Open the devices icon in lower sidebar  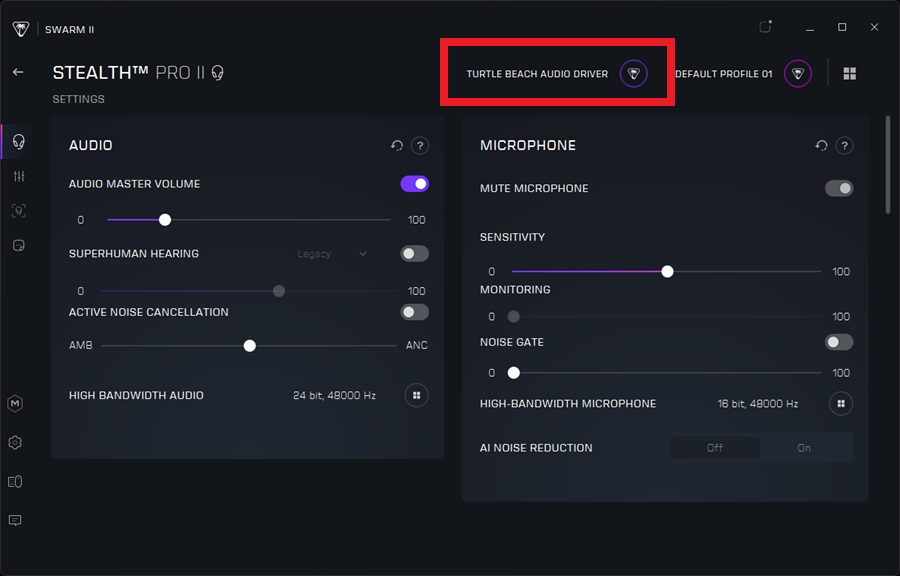[x=15, y=481]
